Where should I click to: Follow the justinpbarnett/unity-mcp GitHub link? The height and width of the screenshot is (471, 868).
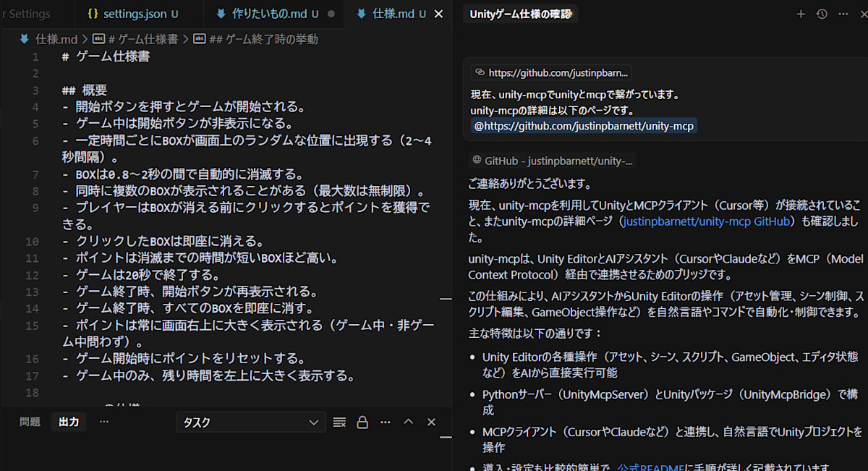tap(706, 221)
